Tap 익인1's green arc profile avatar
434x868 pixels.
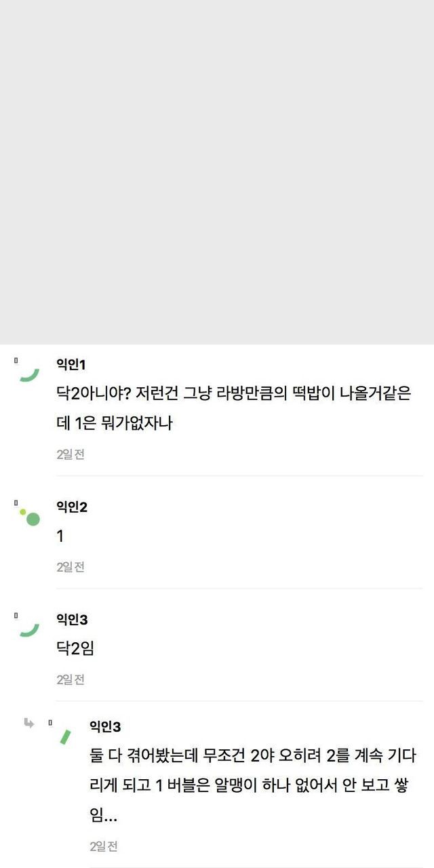(x=29, y=375)
